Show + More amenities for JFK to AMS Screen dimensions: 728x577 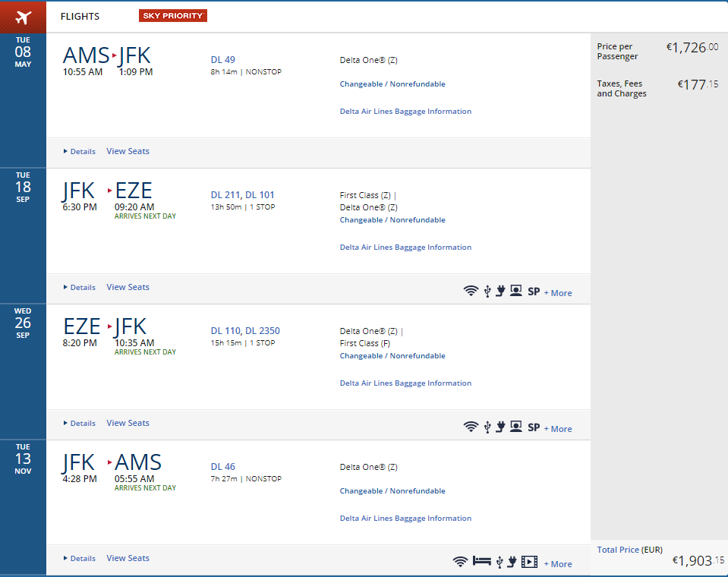coord(558,564)
